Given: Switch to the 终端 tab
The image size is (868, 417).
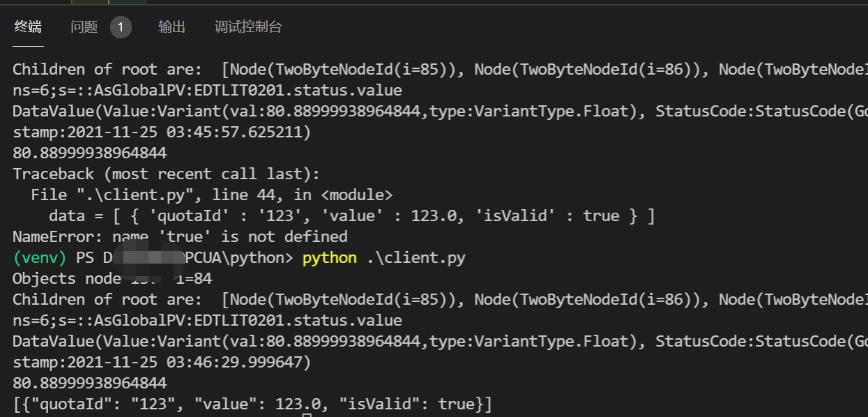Looking at the screenshot, I should coord(27,26).
